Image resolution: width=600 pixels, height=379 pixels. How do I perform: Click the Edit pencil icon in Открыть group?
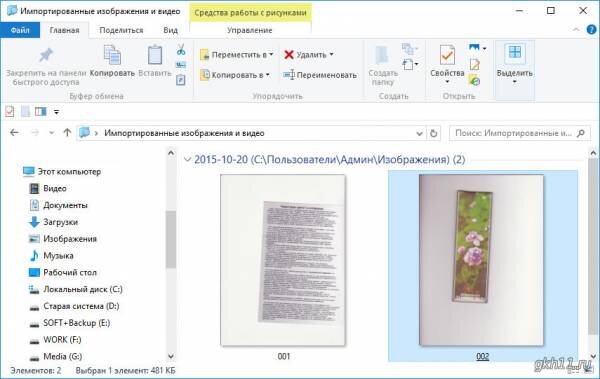click(474, 64)
